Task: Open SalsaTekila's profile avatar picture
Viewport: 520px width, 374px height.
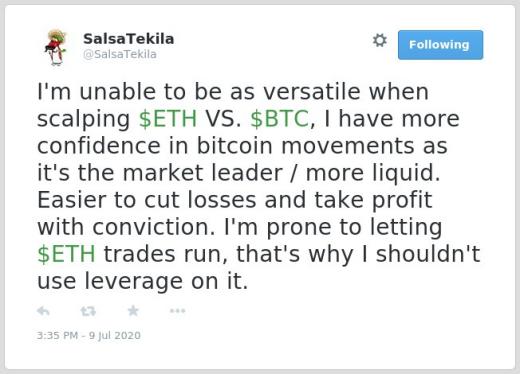Action: (56, 48)
